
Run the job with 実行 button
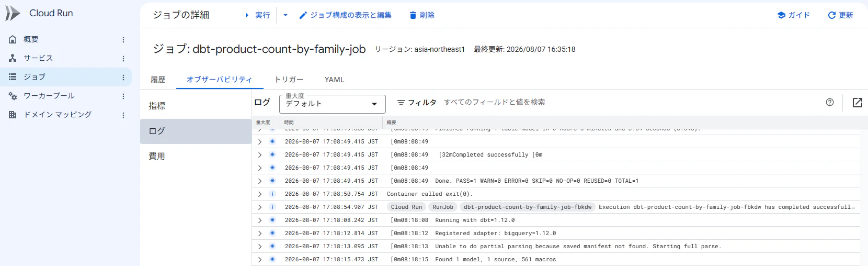257,15
